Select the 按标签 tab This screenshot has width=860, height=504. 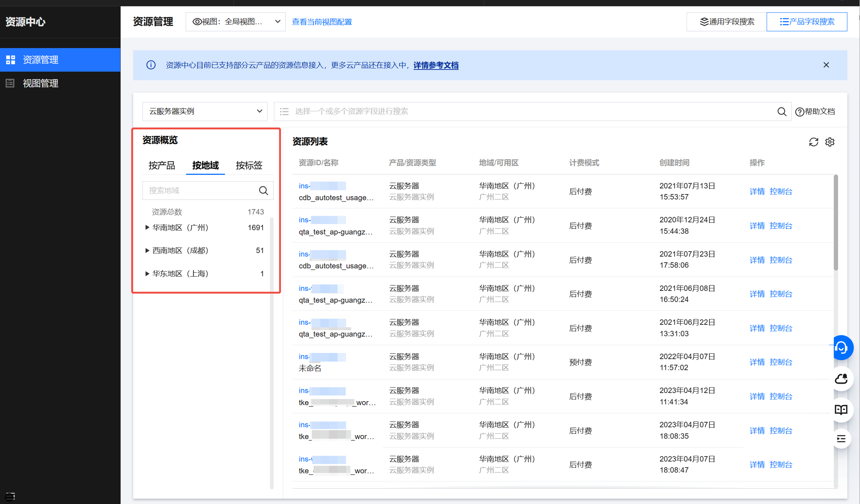[x=249, y=165]
